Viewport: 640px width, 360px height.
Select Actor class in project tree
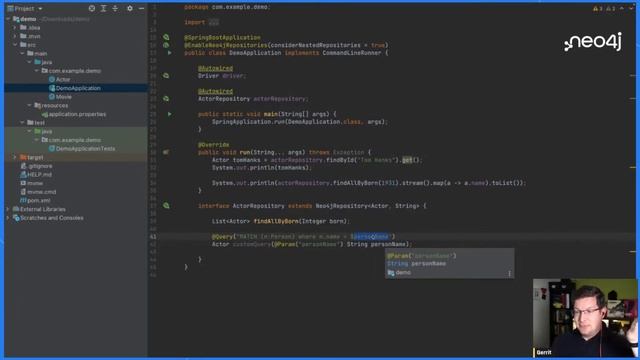pyautogui.click(x=63, y=79)
